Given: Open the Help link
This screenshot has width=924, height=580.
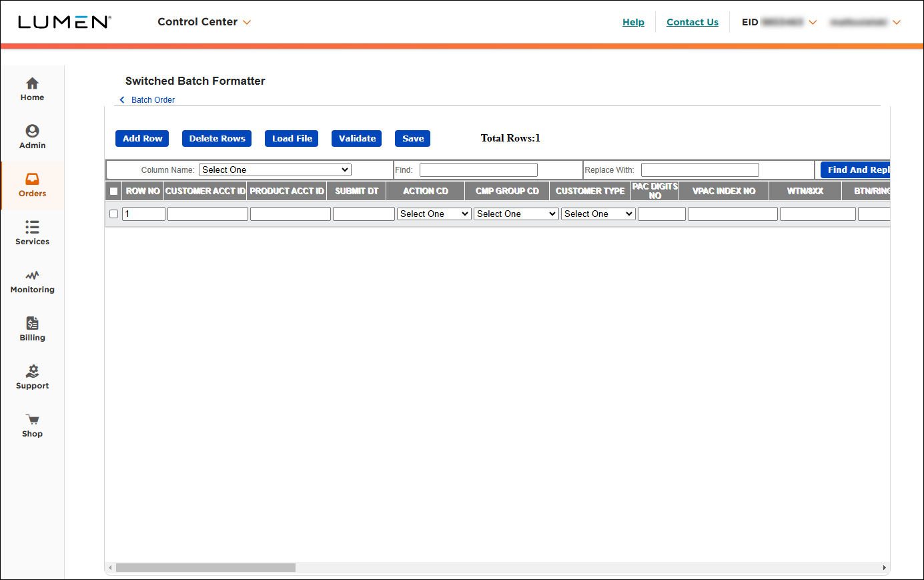Looking at the screenshot, I should 633,22.
